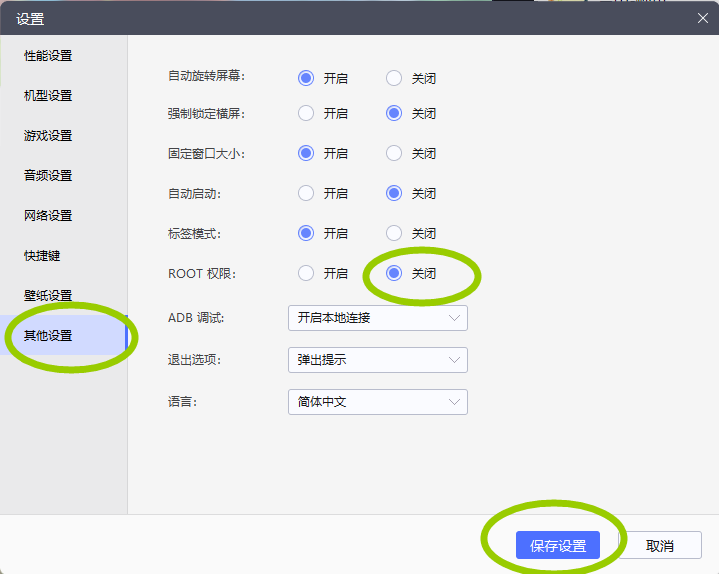Select the 其他设置 sidebar tab

48,336
